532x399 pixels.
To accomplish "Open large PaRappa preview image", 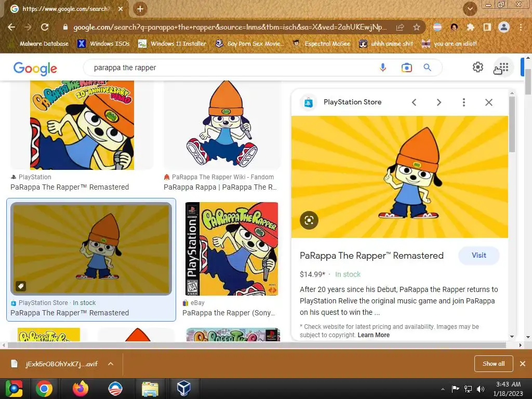I will [x=400, y=177].
